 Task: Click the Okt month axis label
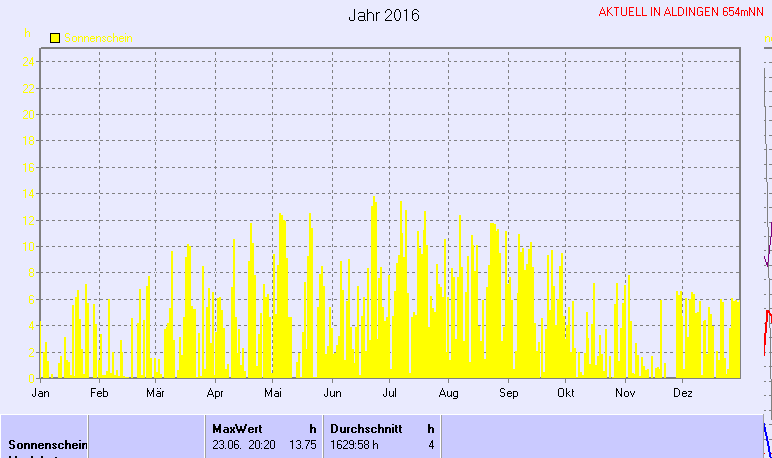tap(566, 394)
